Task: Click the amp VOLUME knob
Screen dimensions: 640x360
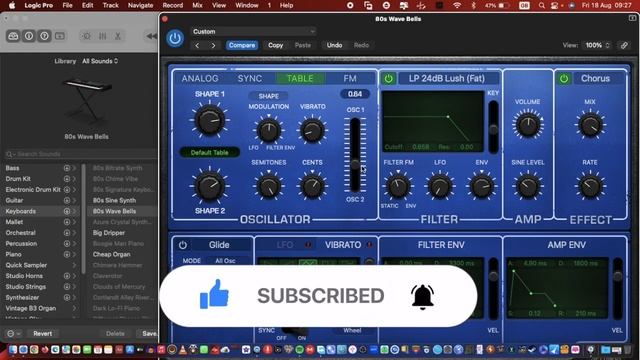Action: [527, 125]
